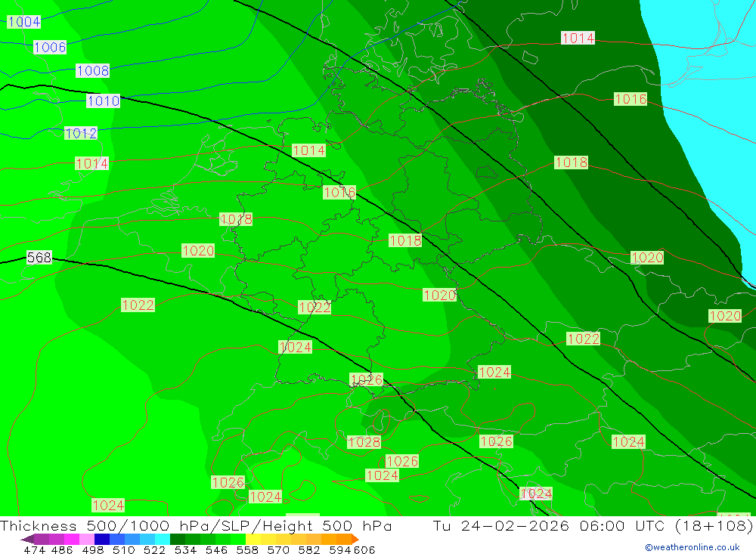Click the red 1028 pressure label

point(364,441)
